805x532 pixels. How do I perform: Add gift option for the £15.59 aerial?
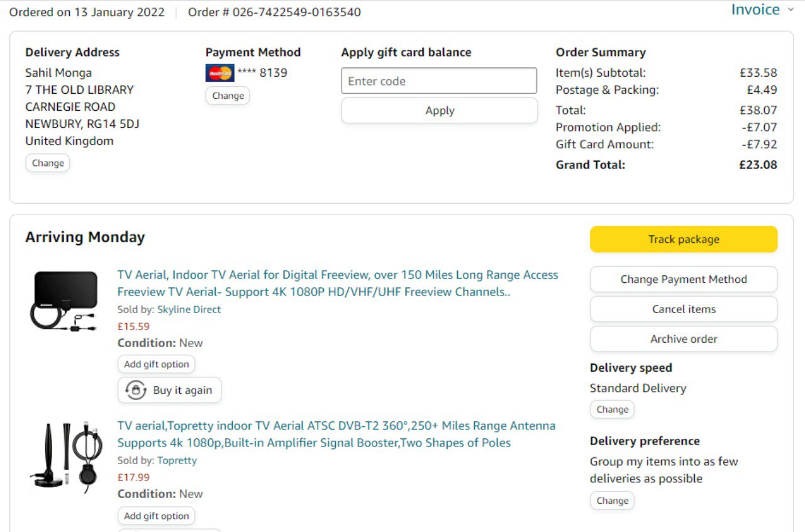[x=157, y=364]
